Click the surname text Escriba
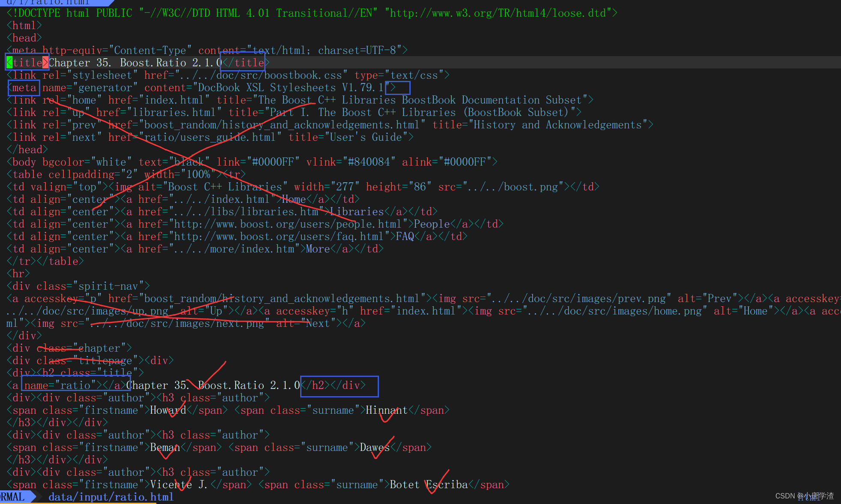 (447, 484)
